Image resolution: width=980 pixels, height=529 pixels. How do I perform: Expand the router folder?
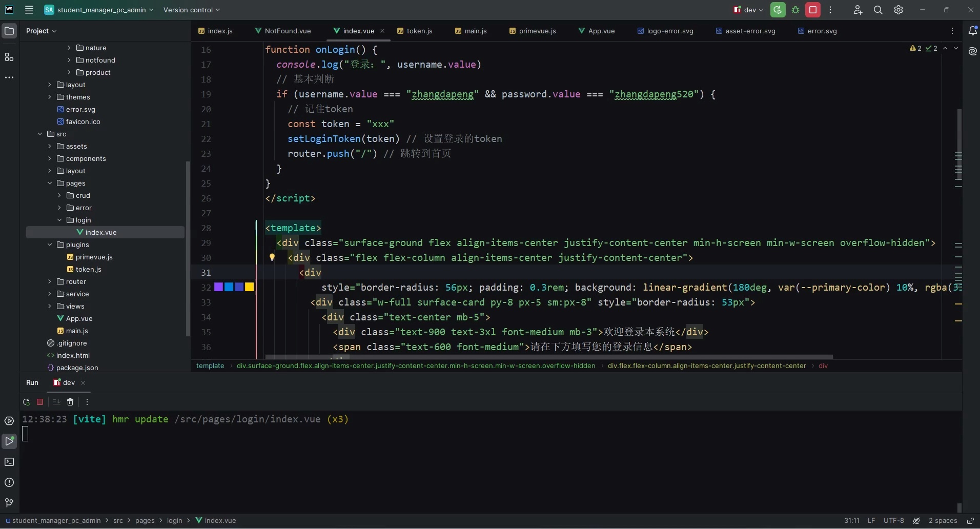[x=50, y=281]
